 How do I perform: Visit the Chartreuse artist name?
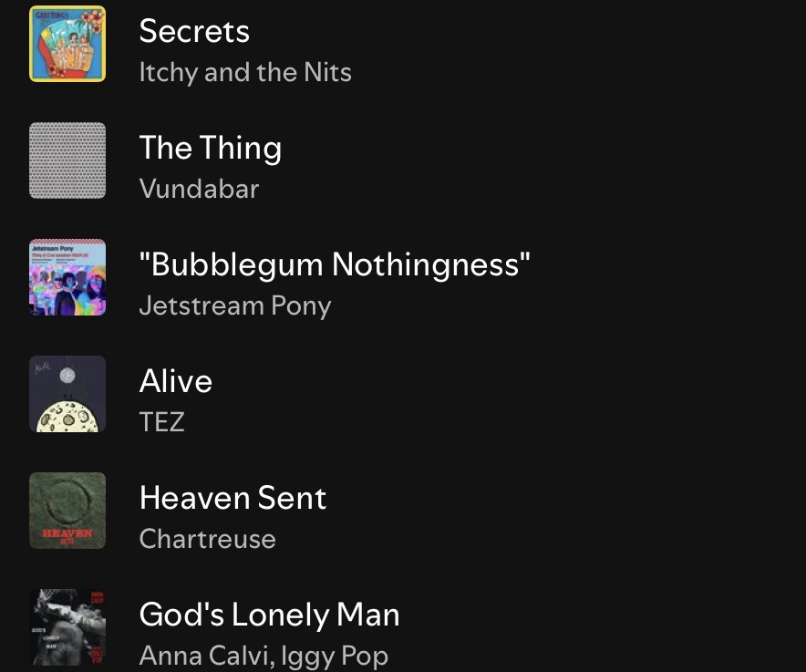(x=207, y=539)
